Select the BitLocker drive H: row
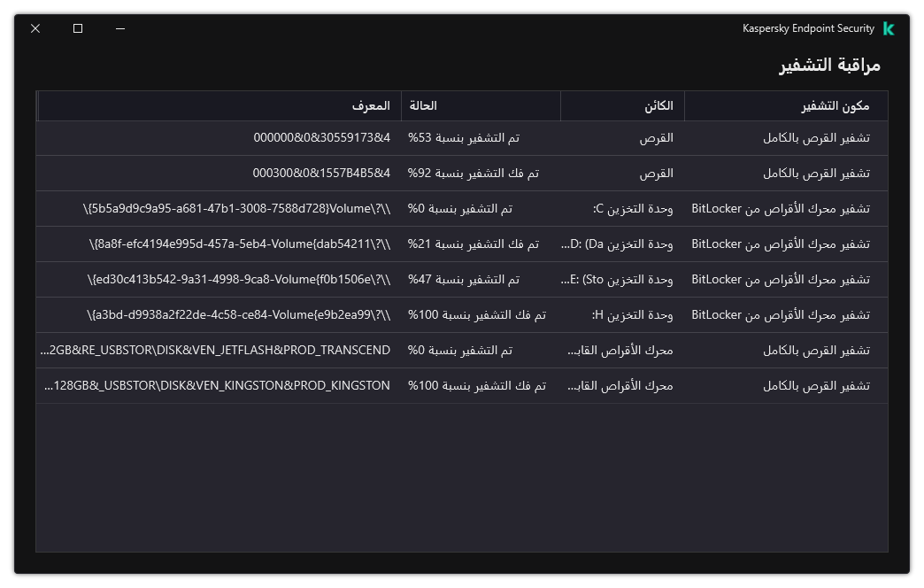Screen dimensions: 924x588 [x=460, y=314]
